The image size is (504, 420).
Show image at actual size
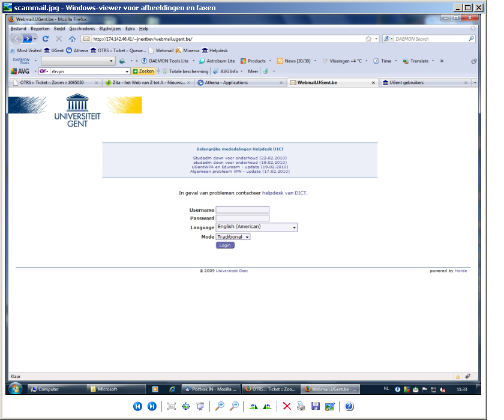coord(186,406)
